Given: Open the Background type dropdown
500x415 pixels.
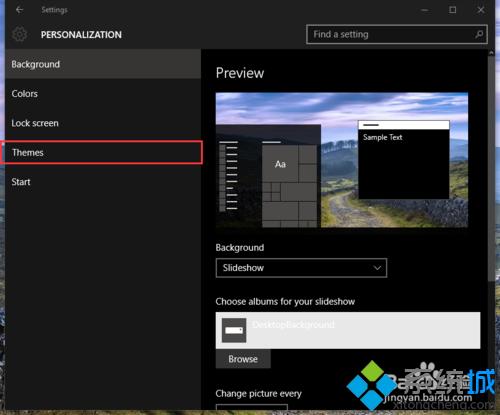Looking at the screenshot, I should pos(301,268).
